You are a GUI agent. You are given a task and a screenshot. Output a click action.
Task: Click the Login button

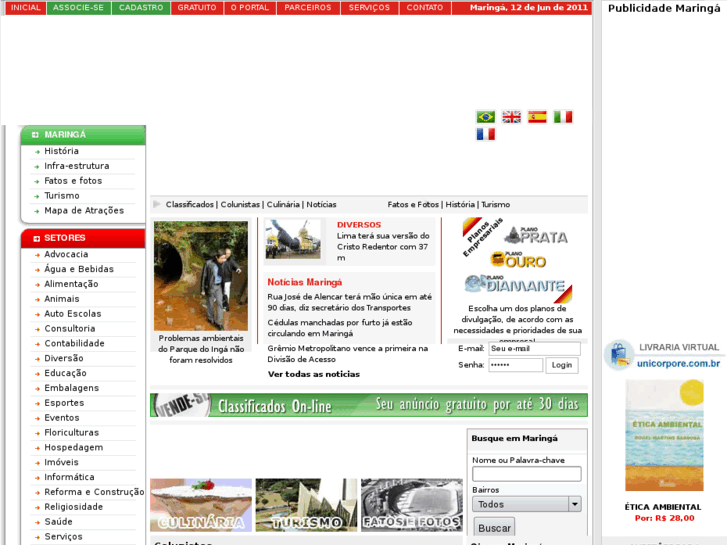561,365
